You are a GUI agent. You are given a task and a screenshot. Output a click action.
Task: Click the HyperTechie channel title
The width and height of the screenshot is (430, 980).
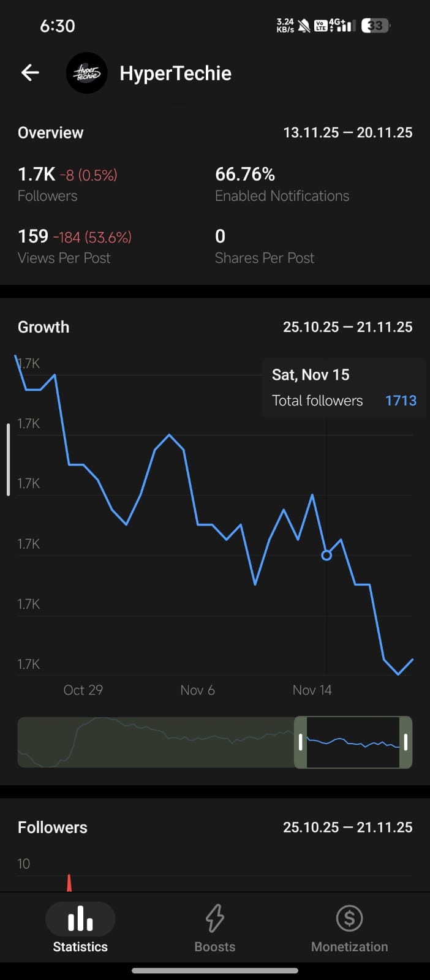point(175,73)
